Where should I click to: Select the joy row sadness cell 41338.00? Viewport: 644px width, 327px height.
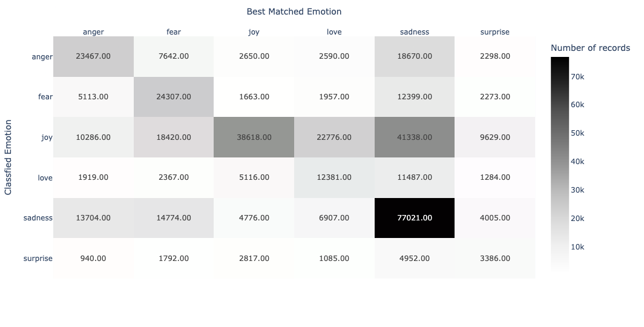click(415, 137)
